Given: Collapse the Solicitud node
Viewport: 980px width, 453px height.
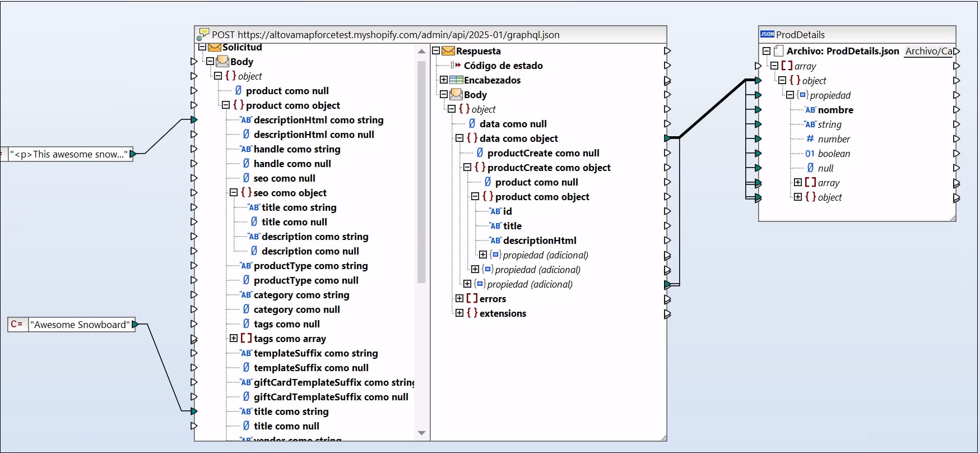Looking at the screenshot, I should coord(202,48).
